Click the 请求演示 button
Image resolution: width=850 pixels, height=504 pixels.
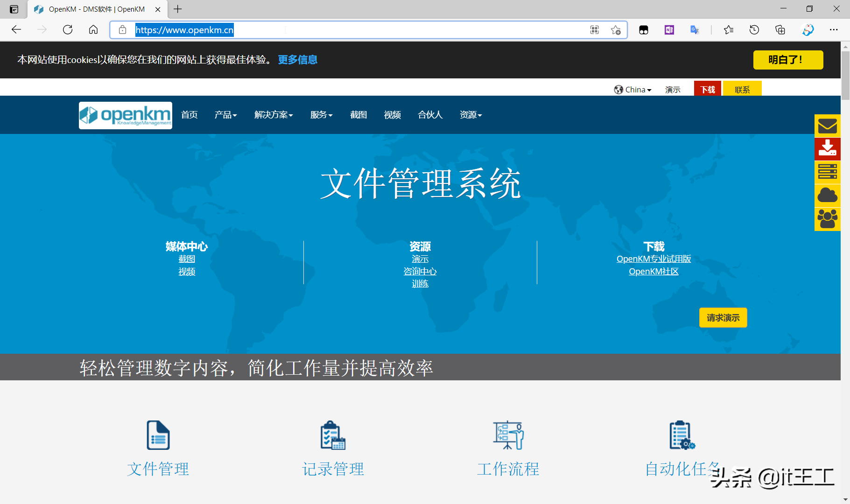coord(723,318)
